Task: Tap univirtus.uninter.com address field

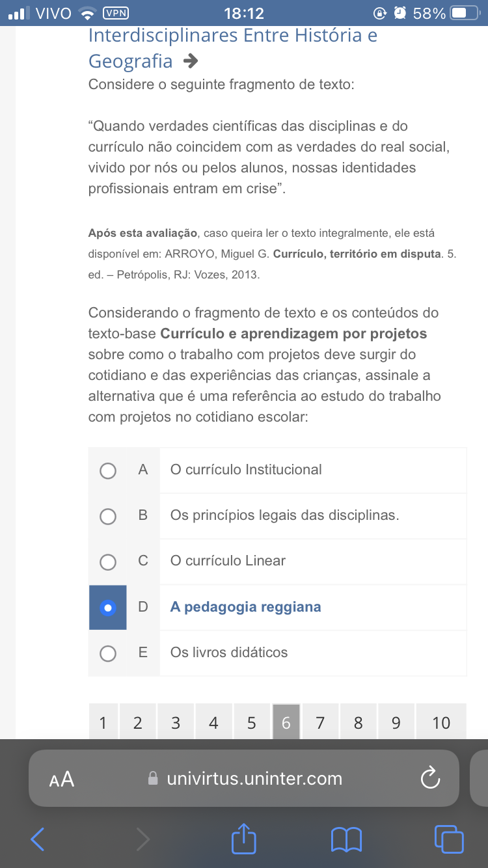Action: click(x=254, y=778)
